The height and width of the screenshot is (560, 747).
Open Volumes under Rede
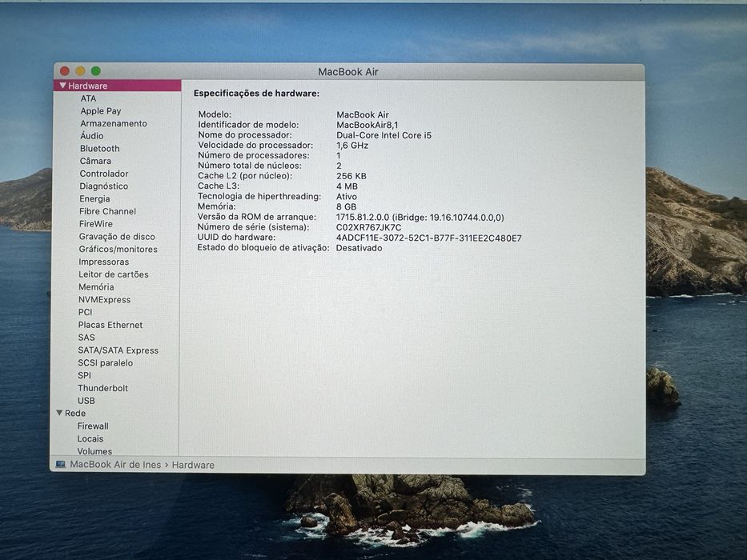(94, 451)
